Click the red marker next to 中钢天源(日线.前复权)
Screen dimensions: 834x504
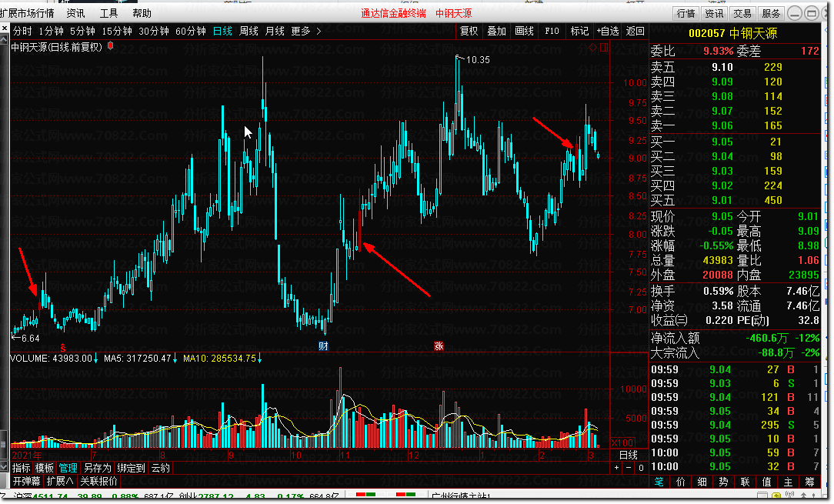click(111, 46)
